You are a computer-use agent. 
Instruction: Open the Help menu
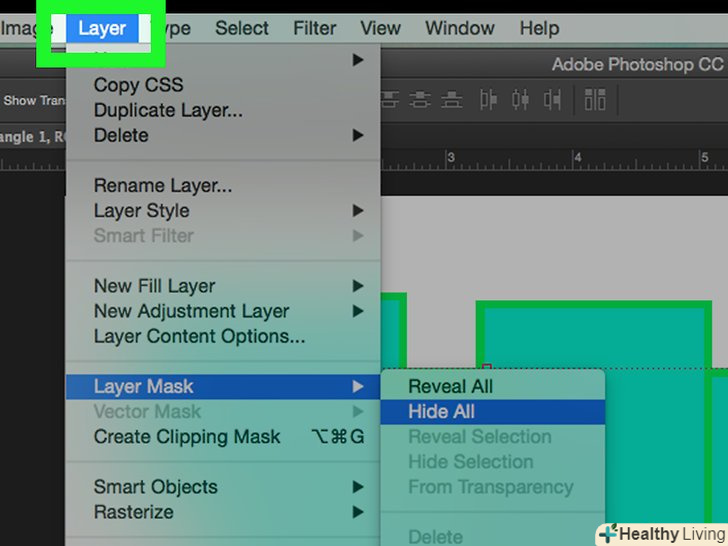(539, 28)
